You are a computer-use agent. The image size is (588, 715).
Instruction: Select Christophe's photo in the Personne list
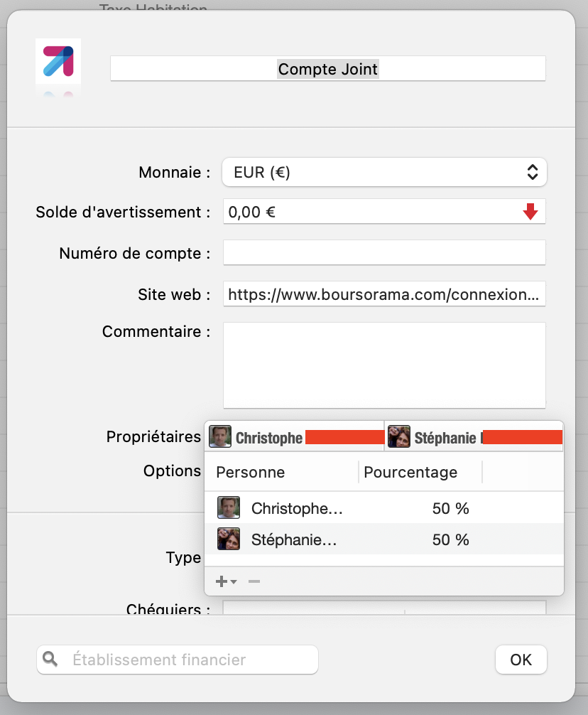[x=229, y=509]
